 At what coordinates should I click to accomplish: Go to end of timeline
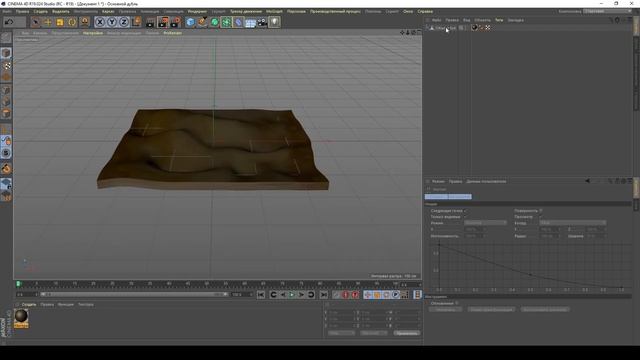323,295
